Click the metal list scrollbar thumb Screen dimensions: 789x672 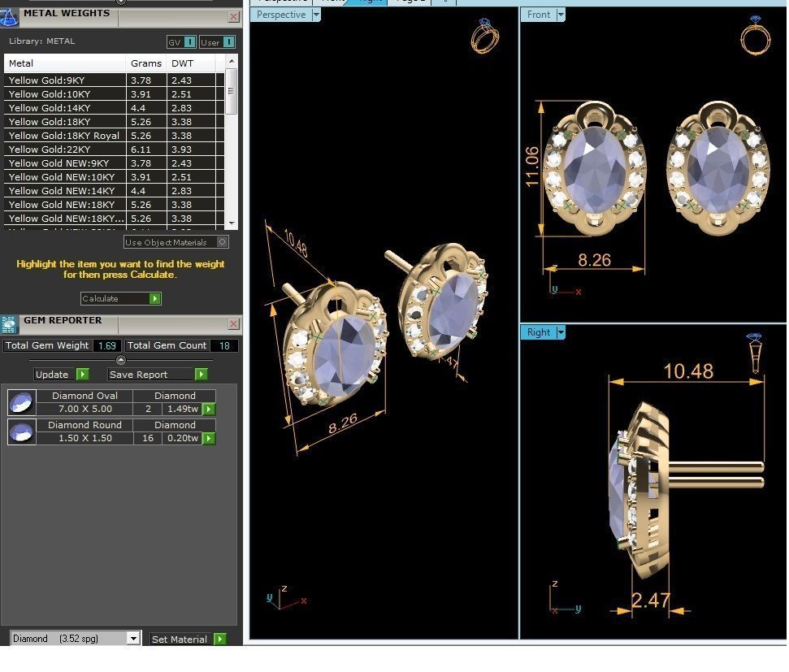tap(232, 91)
